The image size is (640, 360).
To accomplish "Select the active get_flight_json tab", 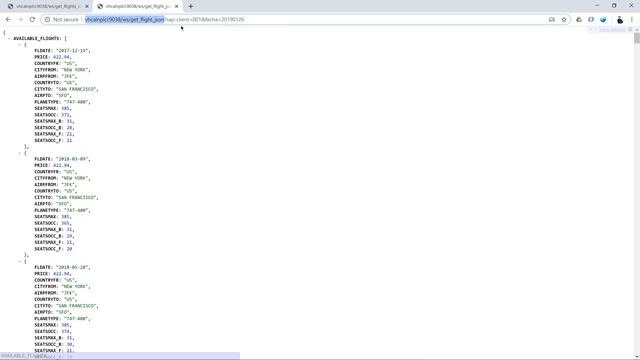I will click(x=138, y=6).
